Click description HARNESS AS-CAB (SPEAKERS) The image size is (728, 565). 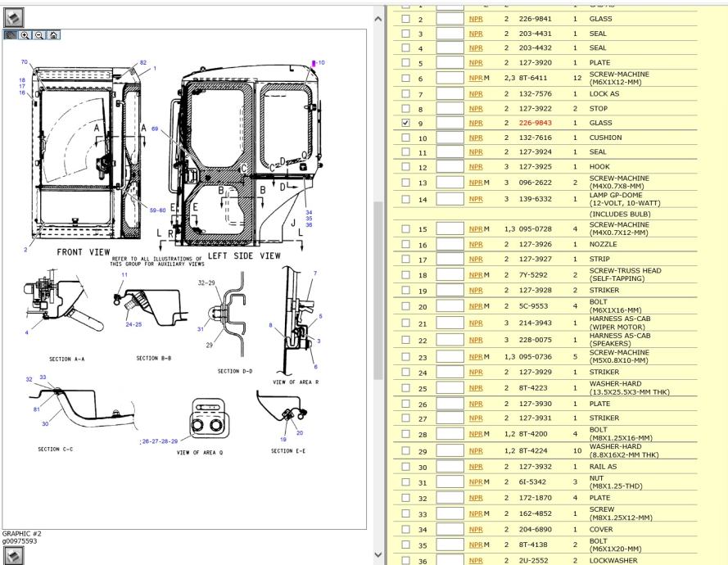pyautogui.click(x=619, y=339)
